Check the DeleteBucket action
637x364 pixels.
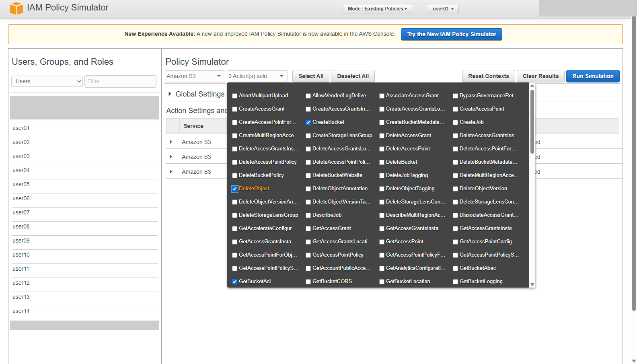click(382, 162)
